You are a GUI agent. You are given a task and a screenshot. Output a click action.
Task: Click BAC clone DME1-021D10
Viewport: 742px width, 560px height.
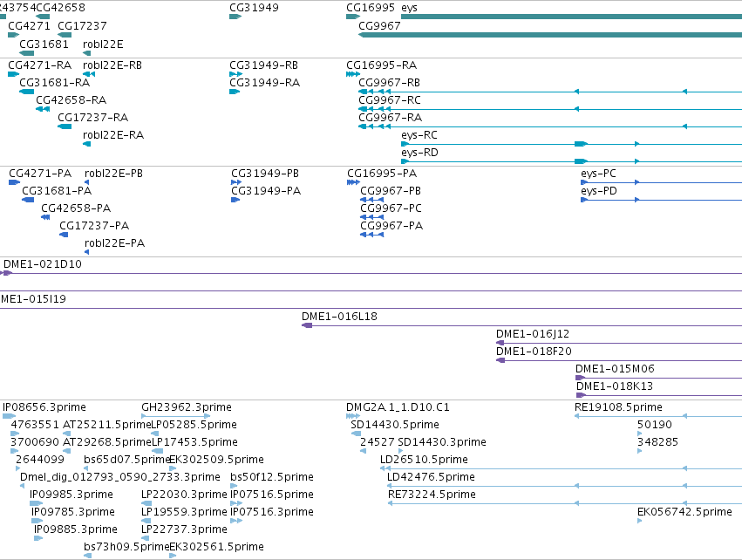43,264
